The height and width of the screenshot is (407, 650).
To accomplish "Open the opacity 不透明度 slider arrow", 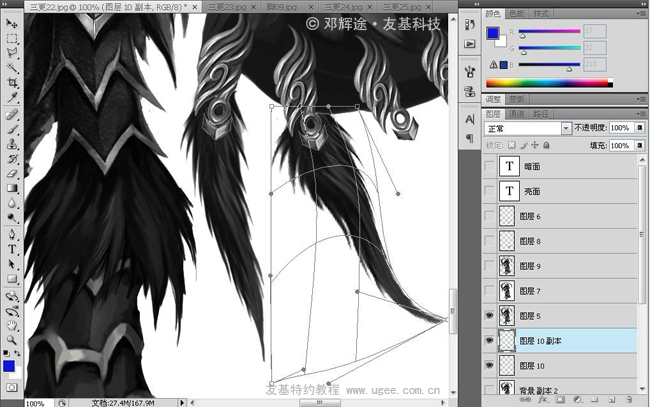I will pyautogui.click(x=639, y=129).
